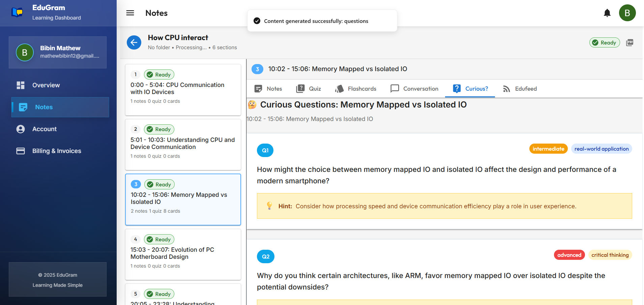
Task: Open the hamburger menu beside Notes header
Action: point(130,12)
